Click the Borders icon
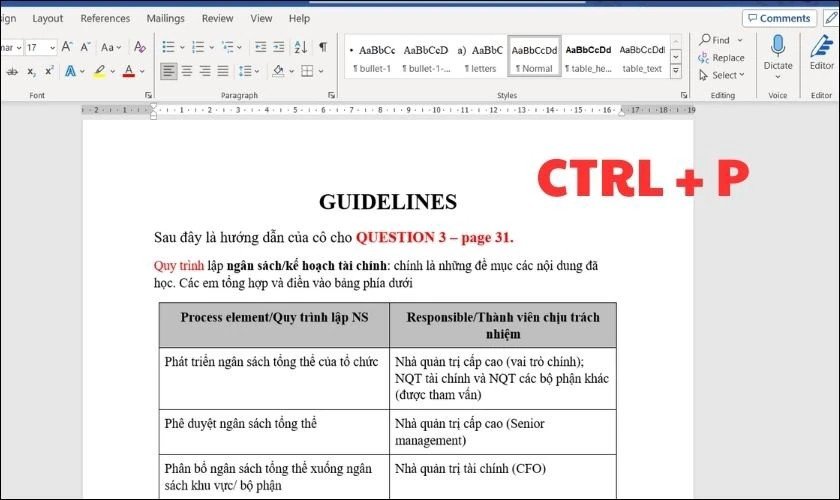Viewport: 840px width, 500px height. pyautogui.click(x=307, y=71)
